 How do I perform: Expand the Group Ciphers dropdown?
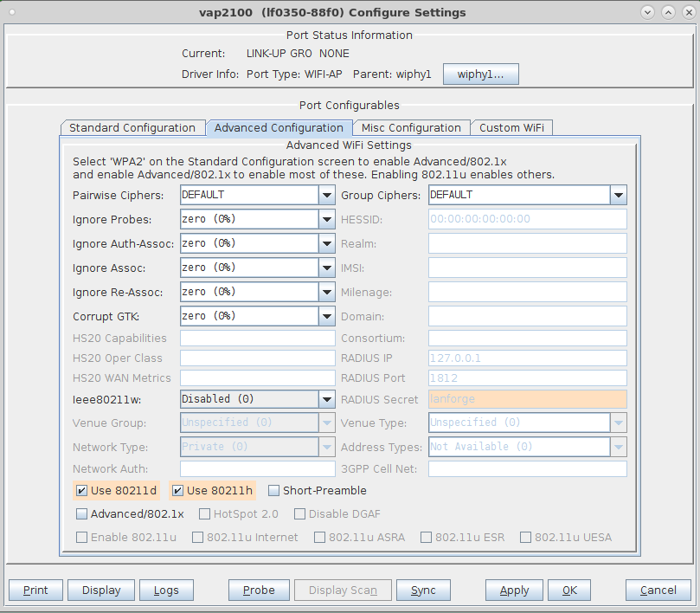click(x=619, y=196)
